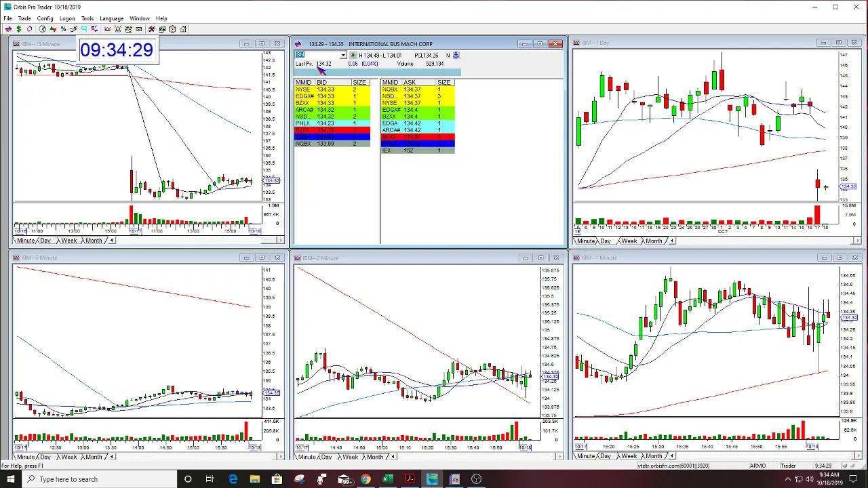The height and width of the screenshot is (488, 868).
Task: Click the alarm clock toolbar icon
Action: 172,29
